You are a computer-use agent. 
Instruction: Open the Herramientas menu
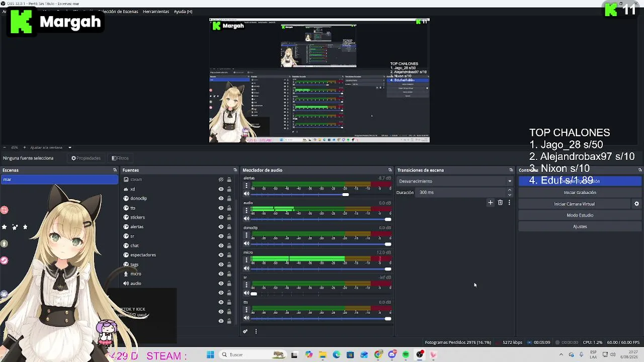click(156, 12)
